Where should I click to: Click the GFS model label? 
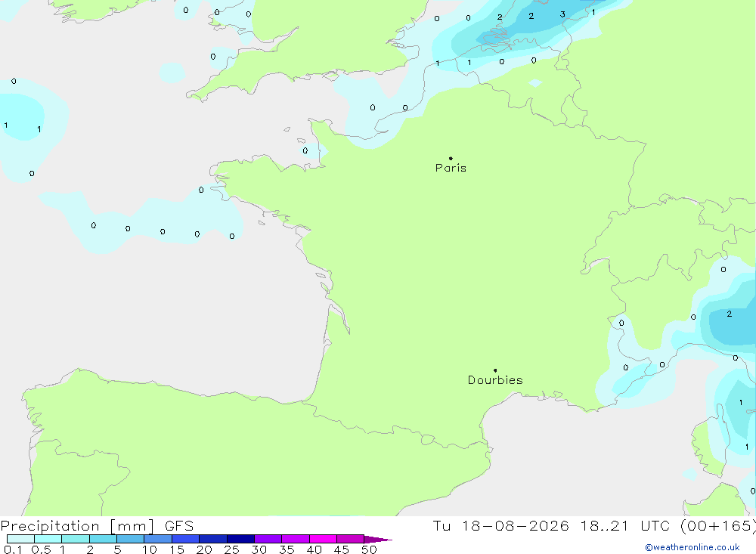click(179, 526)
